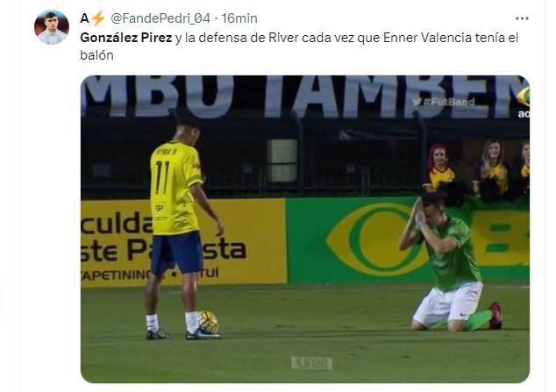
Task: Open the tweet via 16min timestamp
Action: (x=239, y=18)
